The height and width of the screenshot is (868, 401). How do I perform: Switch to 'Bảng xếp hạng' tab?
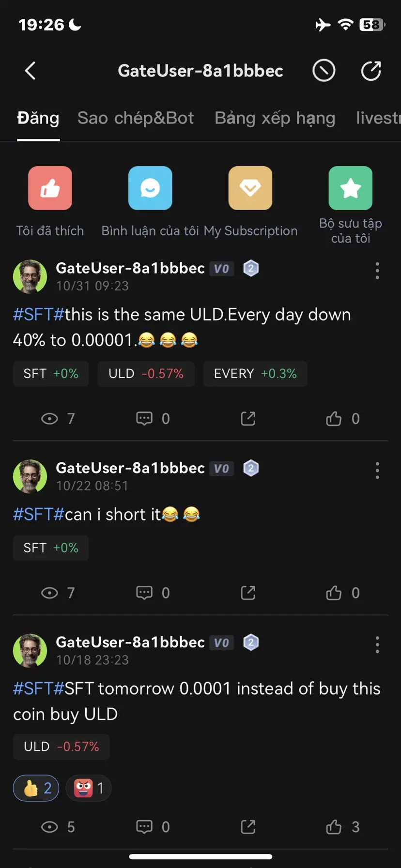coord(275,118)
